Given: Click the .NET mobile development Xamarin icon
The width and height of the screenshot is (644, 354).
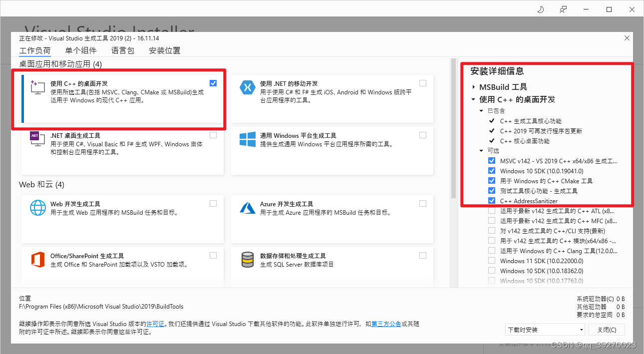Looking at the screenshot, I should 247,87.
